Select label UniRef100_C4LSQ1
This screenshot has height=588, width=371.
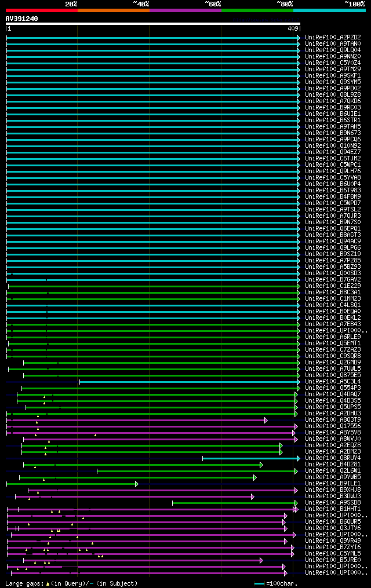pos(333,305)
